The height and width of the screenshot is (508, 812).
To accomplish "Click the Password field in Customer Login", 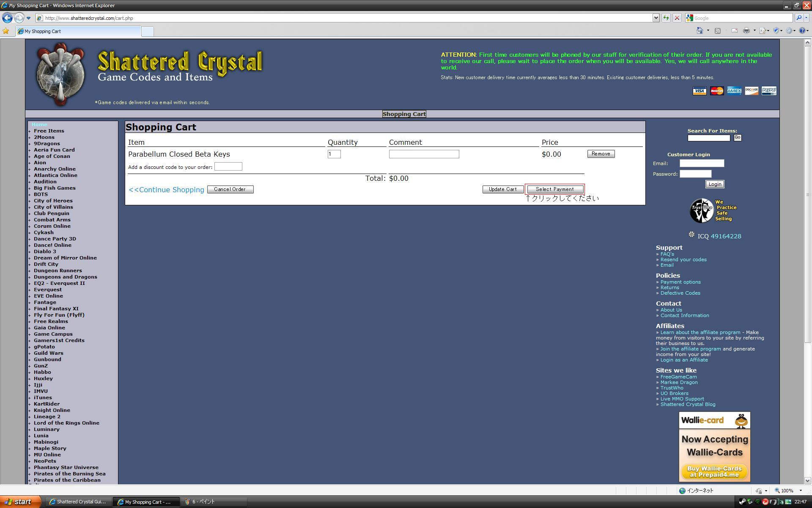I will click(695, 174).
